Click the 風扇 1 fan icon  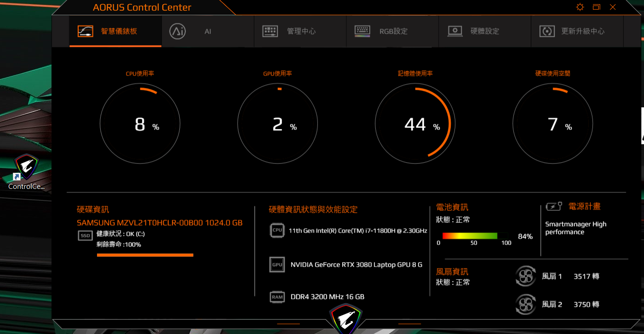525,276
